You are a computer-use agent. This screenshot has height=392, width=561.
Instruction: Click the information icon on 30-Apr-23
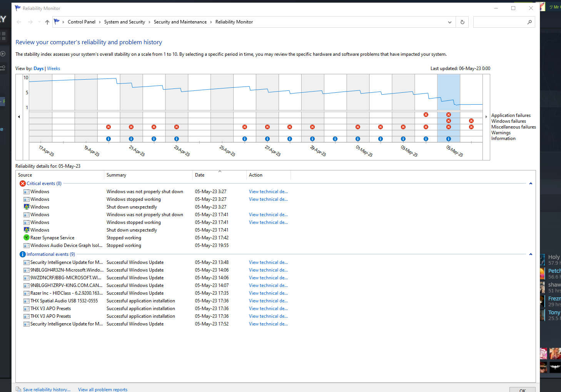[335, 139]
